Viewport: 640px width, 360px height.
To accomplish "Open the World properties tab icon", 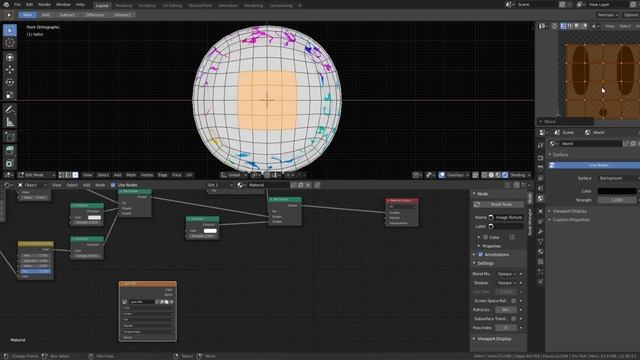I will (x=540, y=198).
